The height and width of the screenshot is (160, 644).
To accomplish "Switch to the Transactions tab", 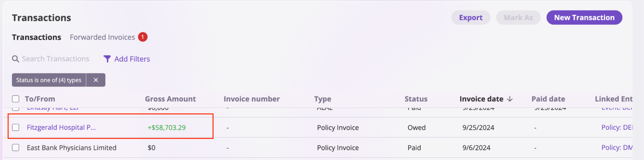I will coord(36,37).
